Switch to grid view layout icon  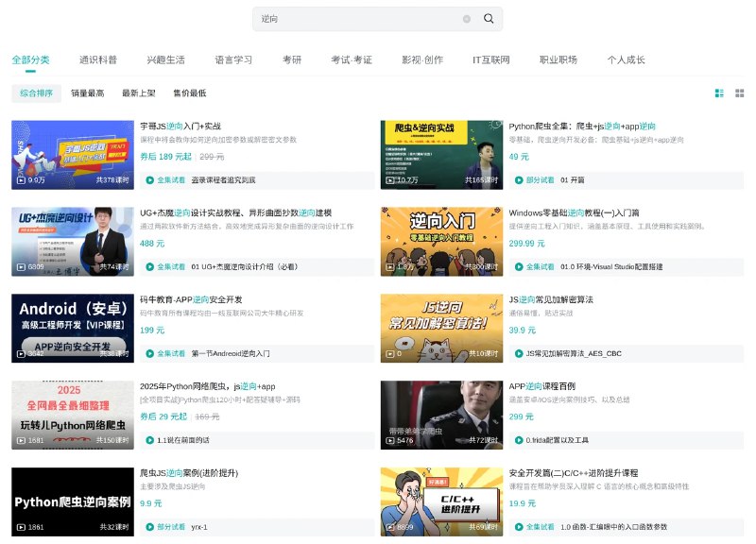point(740,93)
